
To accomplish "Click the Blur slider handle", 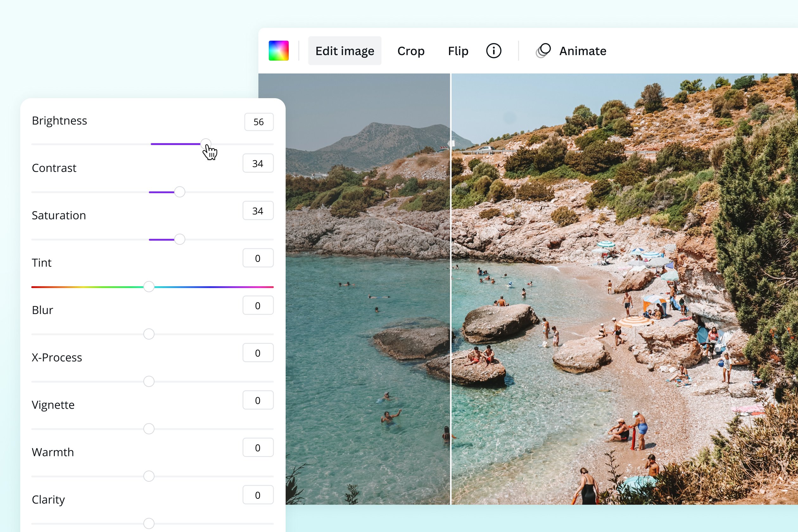I will pyautogui.click(x=149, y=334).
